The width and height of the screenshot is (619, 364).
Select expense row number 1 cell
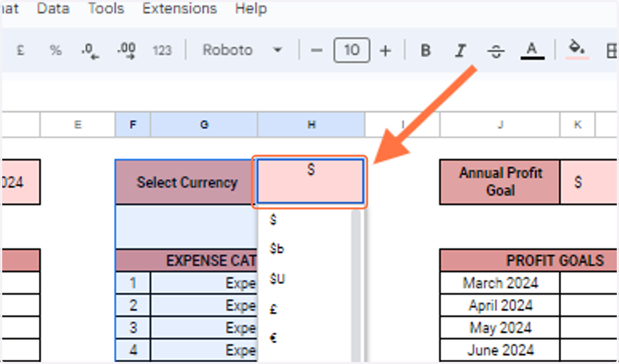[133, 283]
